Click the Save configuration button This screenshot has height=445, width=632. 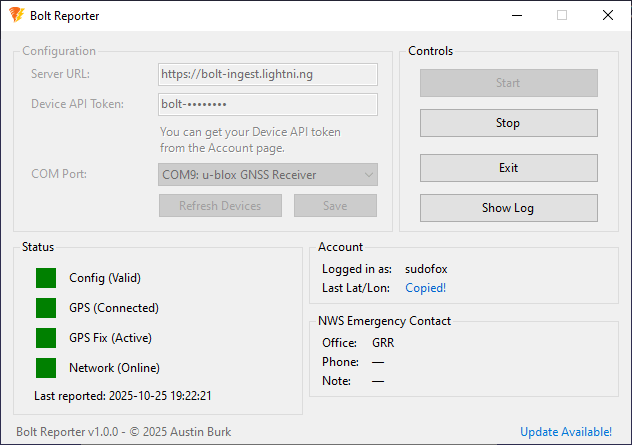[x=335, y=206]
